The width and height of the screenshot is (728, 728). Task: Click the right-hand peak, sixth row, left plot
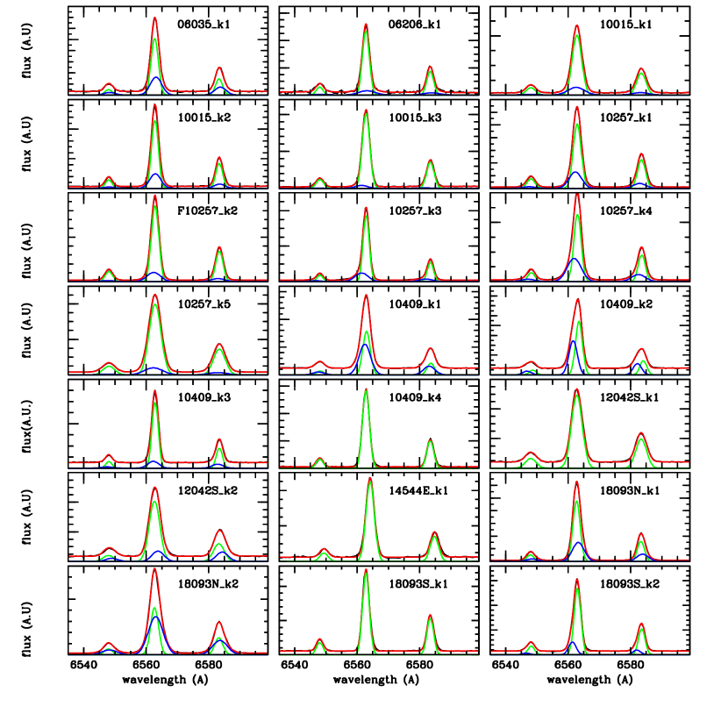click(219, 533)
